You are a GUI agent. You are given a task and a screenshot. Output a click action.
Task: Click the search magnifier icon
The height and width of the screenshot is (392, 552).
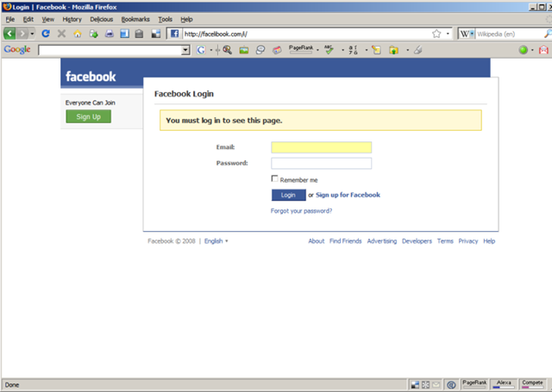click(x=548, y=34)
